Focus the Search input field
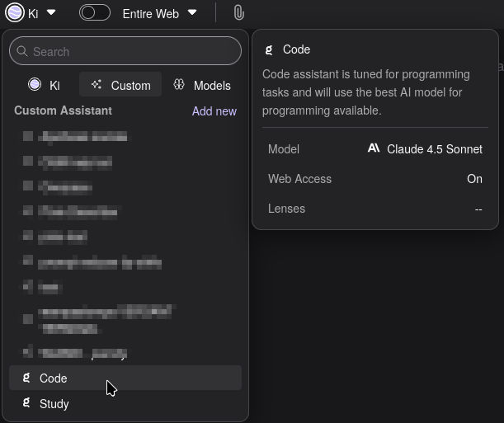This screenshot has height=423, width=504. (132, 51)
